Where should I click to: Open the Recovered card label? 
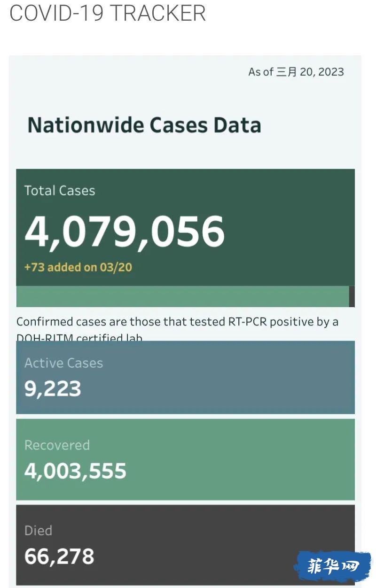[57, 445]
